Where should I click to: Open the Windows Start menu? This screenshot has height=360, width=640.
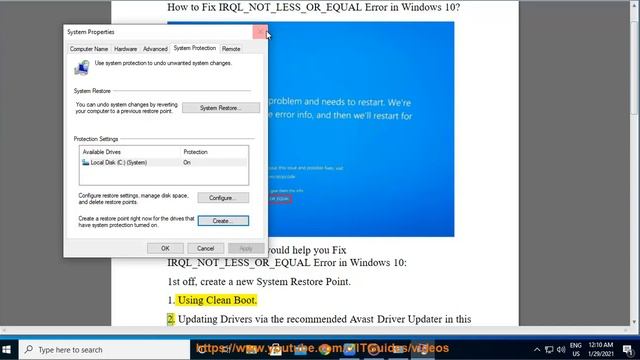pos(7,349)
